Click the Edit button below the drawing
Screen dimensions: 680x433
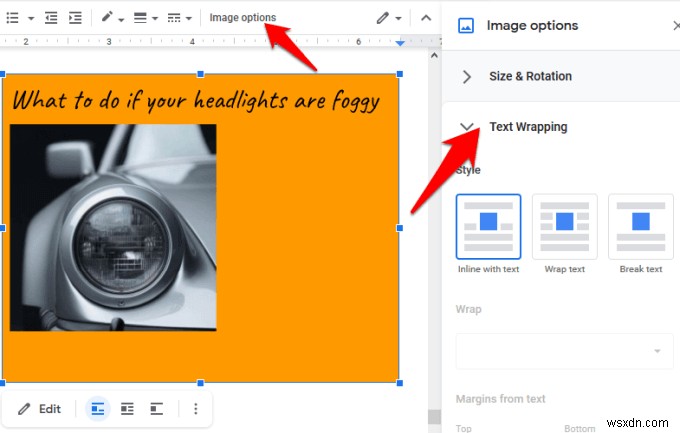point(39,409)
